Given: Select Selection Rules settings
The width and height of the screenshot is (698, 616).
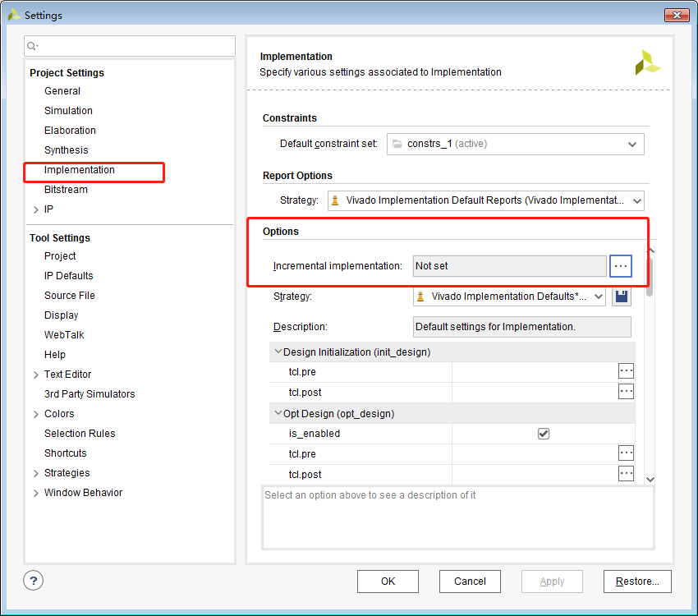Looking at the screenshot, I should 80,434.
